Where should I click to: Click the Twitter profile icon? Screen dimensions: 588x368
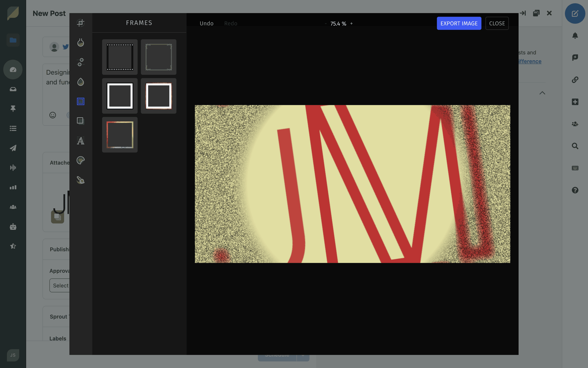(66, 47)
